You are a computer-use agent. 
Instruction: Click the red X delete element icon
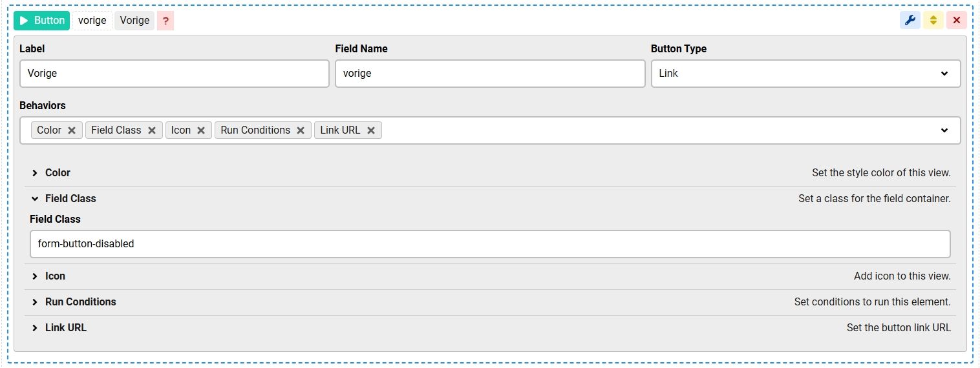point(956,20)
